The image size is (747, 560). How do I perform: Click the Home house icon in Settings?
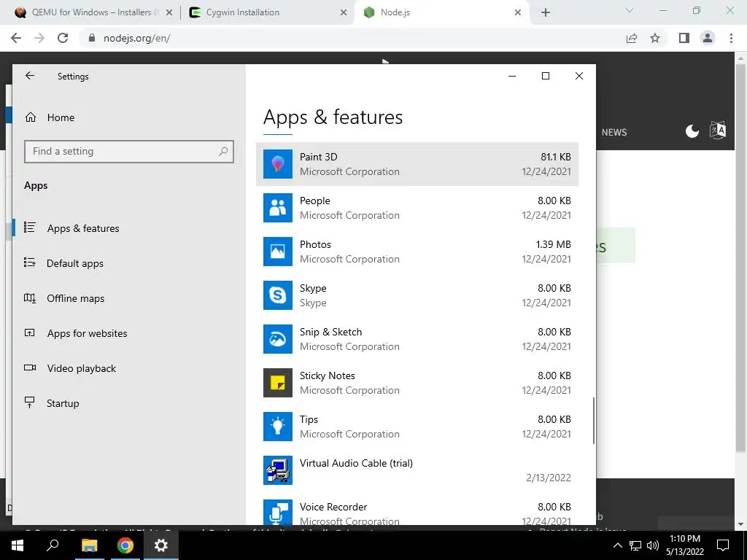coord(31,117)
